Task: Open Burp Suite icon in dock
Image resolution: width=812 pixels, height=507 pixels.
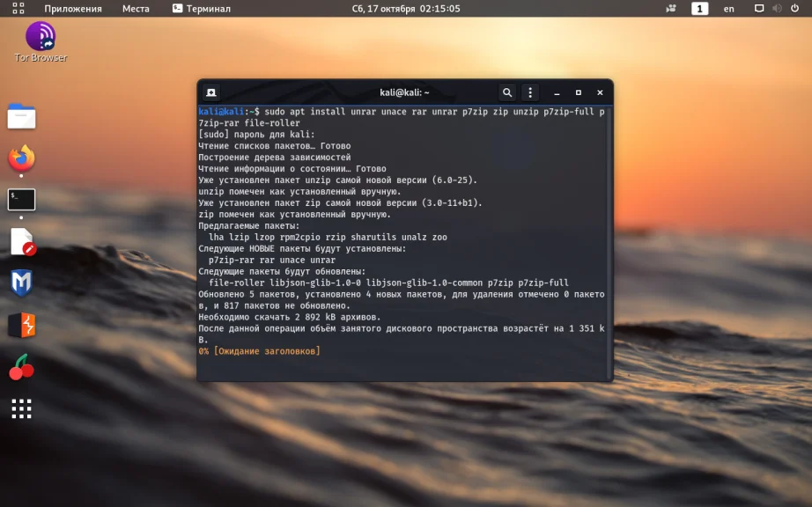Action: click(x=21, y=326)
